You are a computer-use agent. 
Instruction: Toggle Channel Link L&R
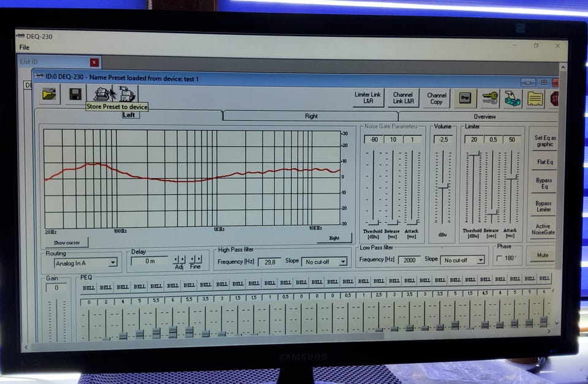pyautogui.click(x=403, y=98)
